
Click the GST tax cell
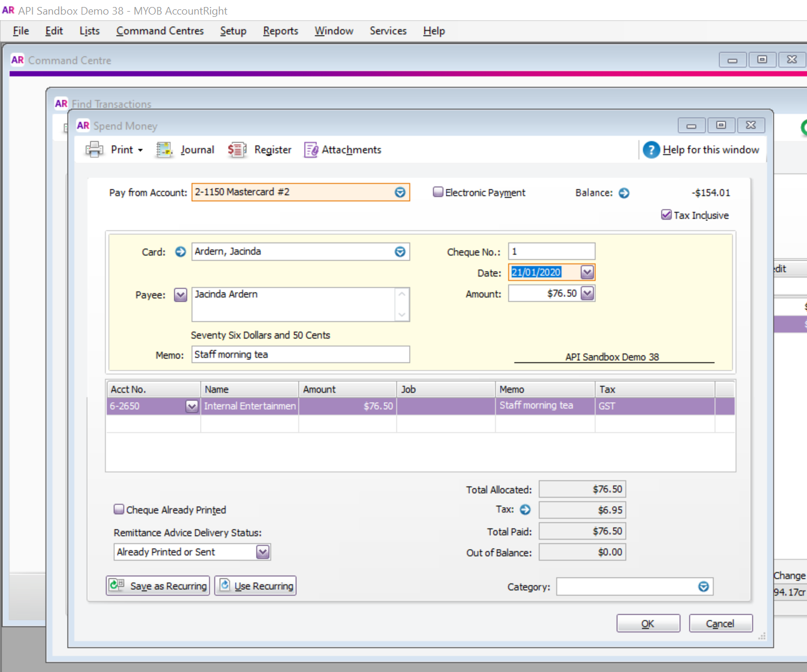point(655,406)
